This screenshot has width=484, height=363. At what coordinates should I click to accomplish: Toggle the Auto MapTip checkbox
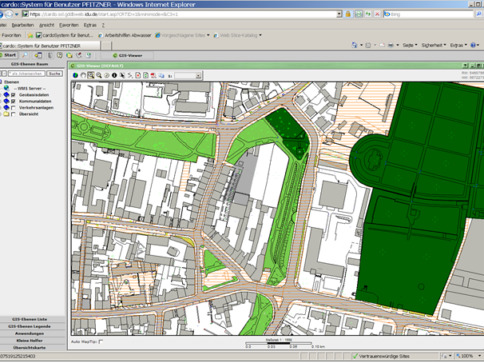tap(101, 342)
